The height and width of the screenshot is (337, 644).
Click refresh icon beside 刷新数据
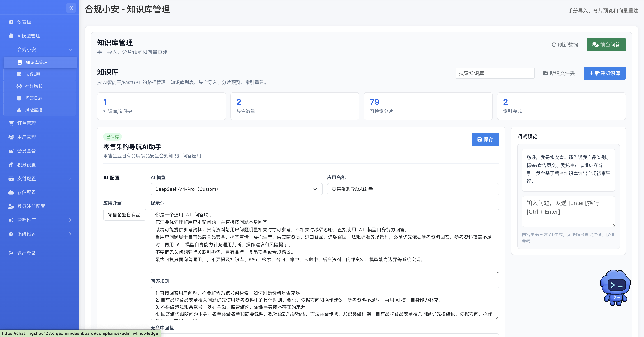tap(554, 45)
